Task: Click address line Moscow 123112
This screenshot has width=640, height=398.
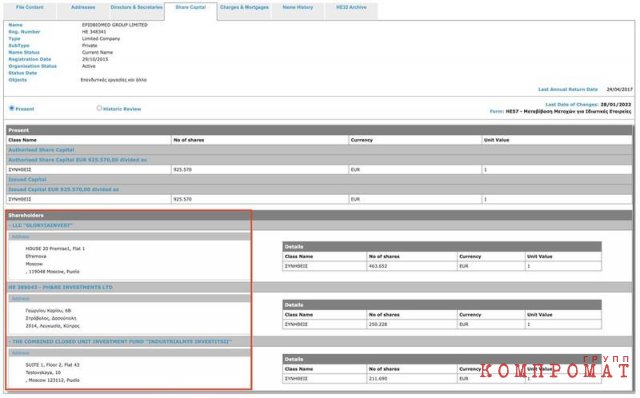Action: tap(53, 380)
